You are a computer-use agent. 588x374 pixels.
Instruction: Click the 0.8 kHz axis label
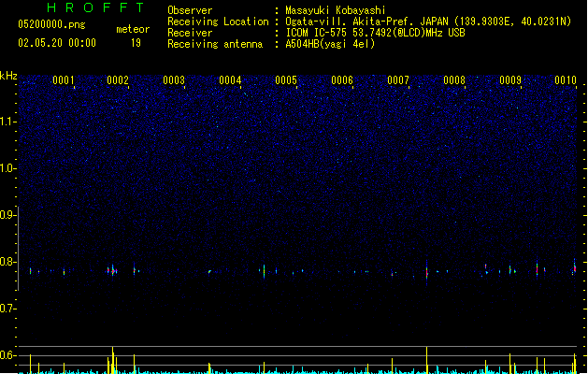(7, 262)
